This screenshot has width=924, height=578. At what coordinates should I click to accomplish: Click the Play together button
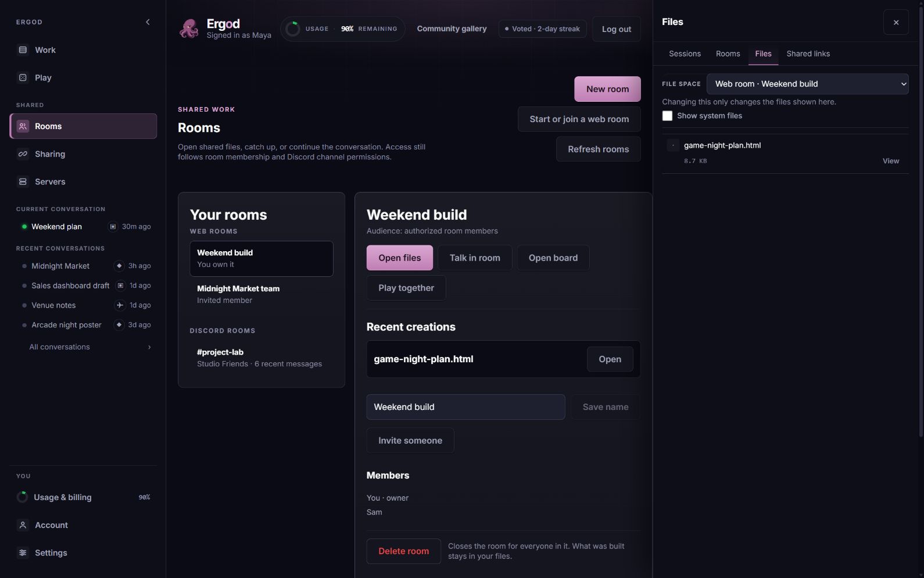point(406,288)
